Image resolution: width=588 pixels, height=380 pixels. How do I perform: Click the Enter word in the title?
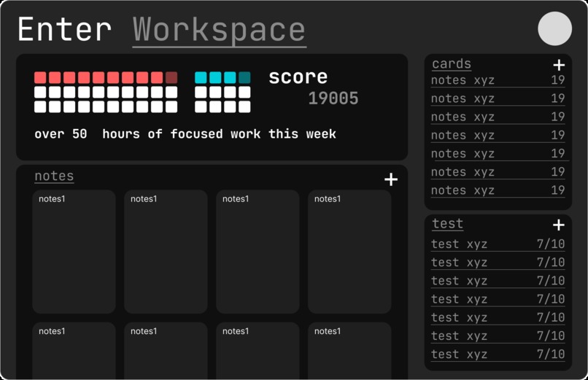click(64, 29)
